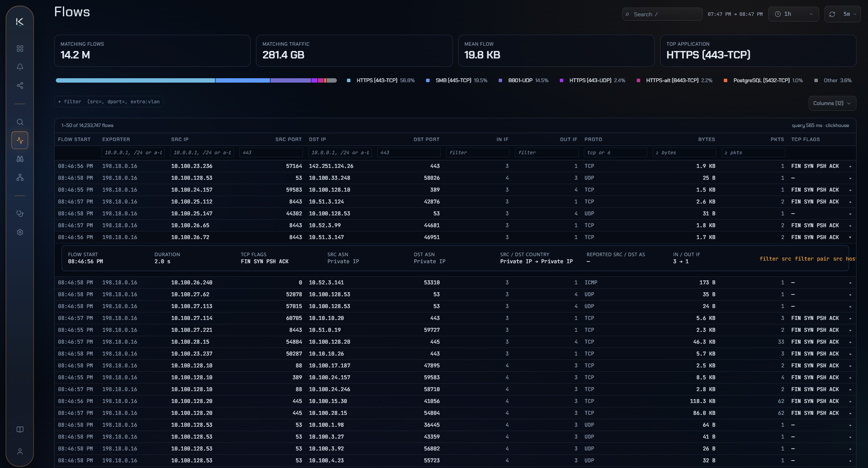Click the TOP APPLICATION card
The image size is (868, 468).
[x=758, y=51]
